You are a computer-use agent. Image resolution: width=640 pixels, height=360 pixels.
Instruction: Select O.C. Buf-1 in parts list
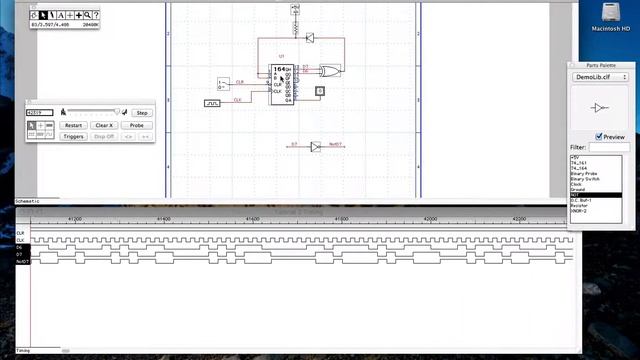[596, 200]
